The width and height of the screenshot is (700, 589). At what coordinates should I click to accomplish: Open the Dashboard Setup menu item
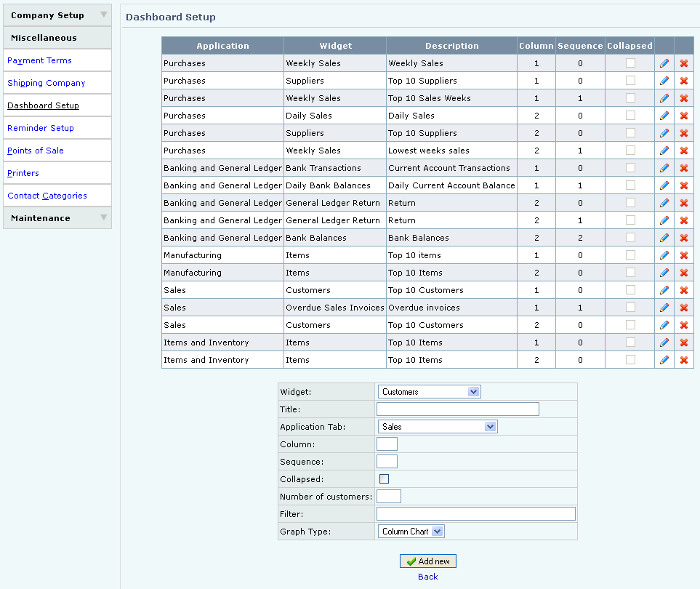click(x=43, y=105)
